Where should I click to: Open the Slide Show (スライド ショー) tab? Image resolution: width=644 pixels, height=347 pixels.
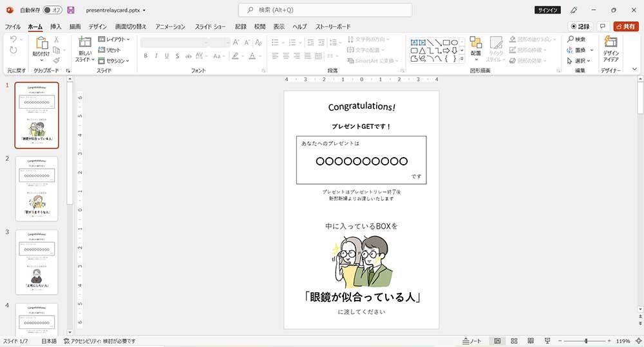coord(211,26)
